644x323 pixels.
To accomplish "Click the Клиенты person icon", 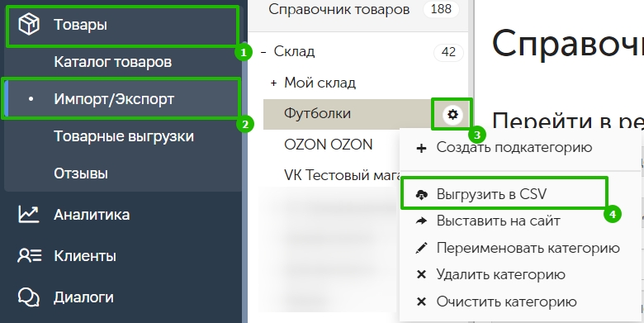I will [x=29, y=256].
